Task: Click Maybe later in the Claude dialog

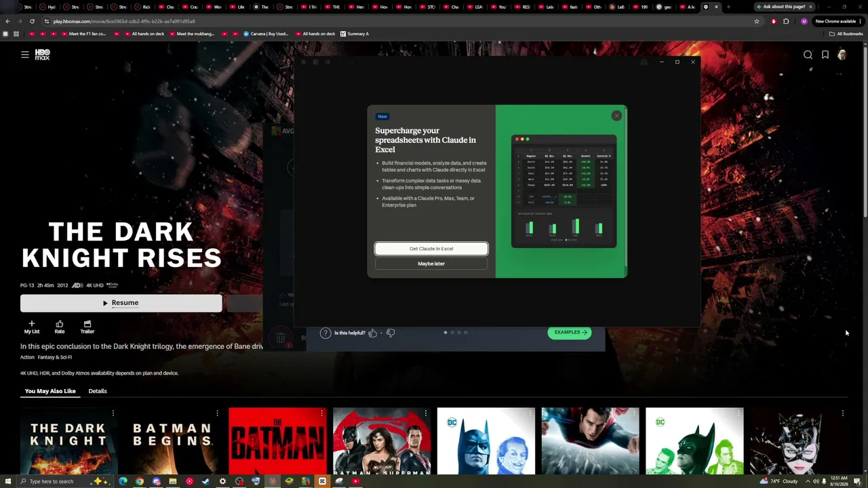Action: pos(431,264)
